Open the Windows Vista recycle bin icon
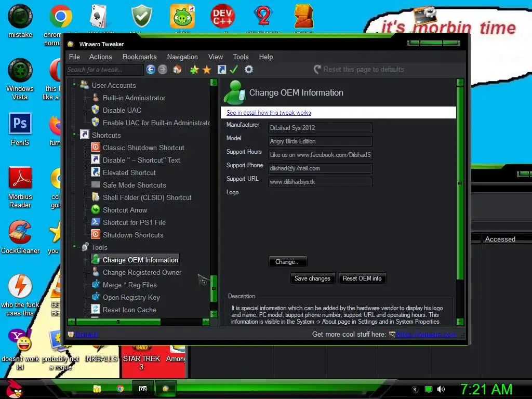This screenshot has height=399, width=532. coord(20,79)
